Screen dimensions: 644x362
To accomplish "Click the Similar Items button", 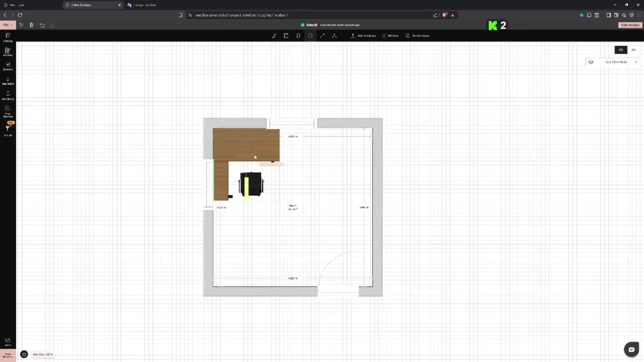I will click(x=417, y=36).
